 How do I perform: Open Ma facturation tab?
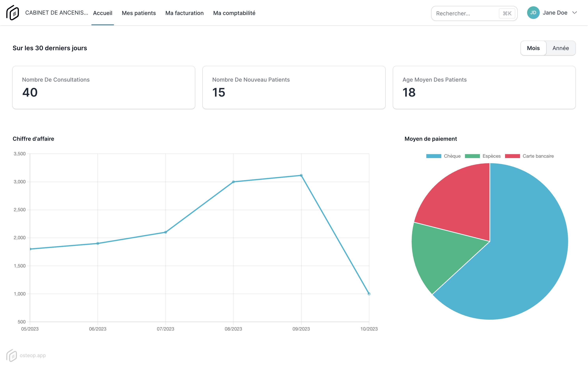[x=184, y=13]
